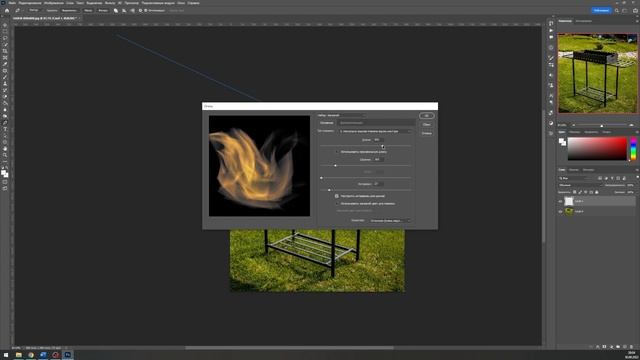Open the path alignment icon in options bar
The image size is (640, 360).
pyautogui.click(x=124, y=11)
